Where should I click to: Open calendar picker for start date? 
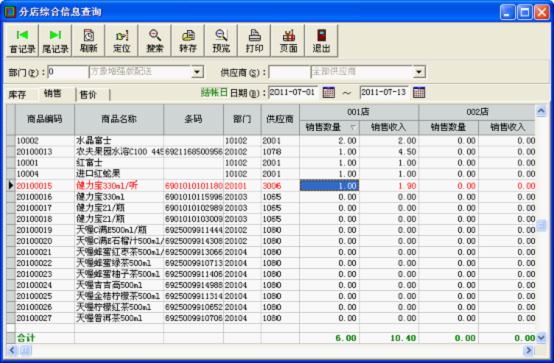(329, 93)
